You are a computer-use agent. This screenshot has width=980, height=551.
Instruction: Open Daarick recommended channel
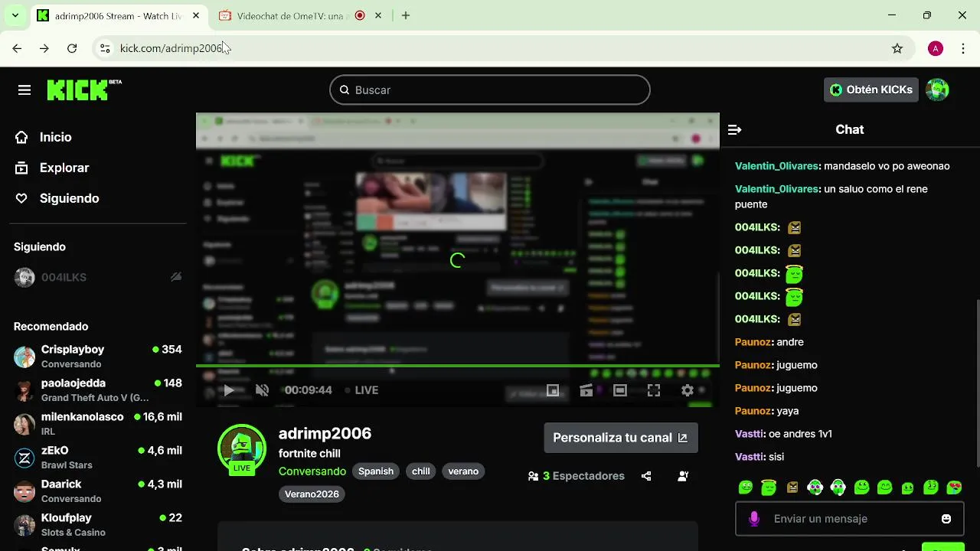(x=98, y=491)
